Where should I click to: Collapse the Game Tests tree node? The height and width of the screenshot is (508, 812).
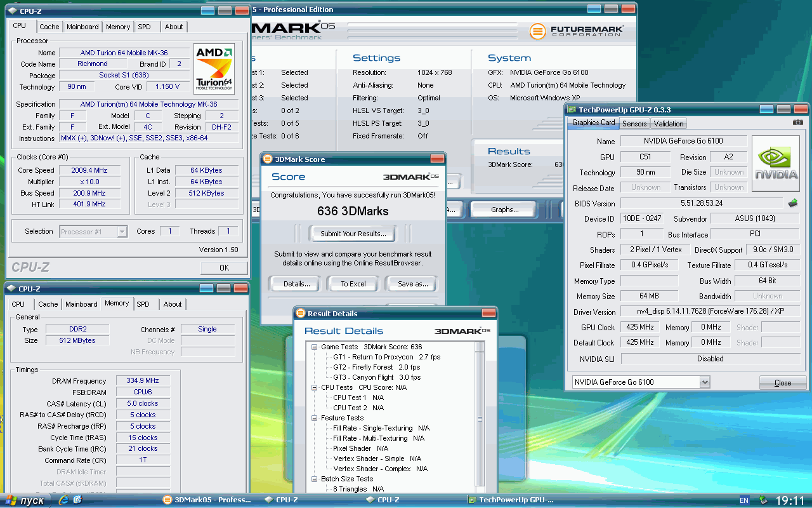coord(314,347)
